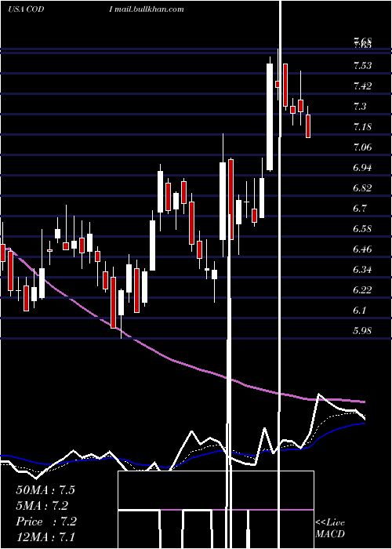This screenshot has height=549, width=392.
Task: Click the tallest white candlestick near 7.53
Action: click(x=270, y=117)
